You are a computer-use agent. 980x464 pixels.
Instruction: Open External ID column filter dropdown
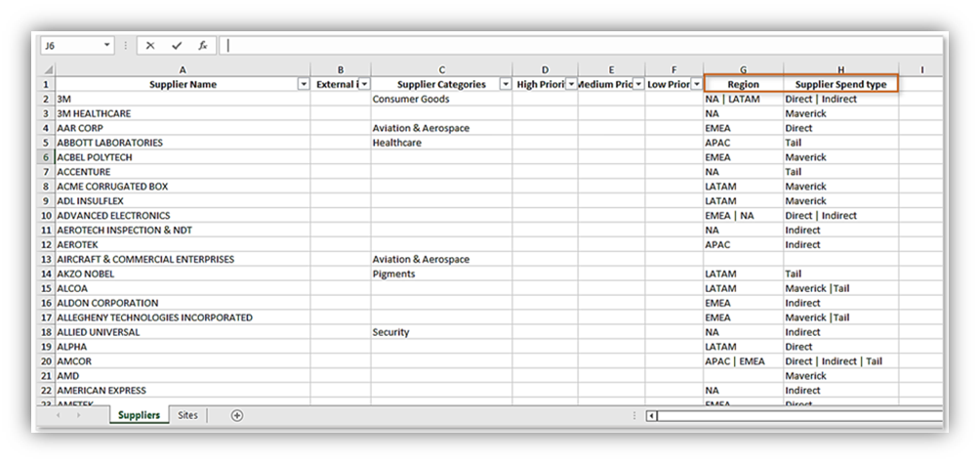[364, 84]
